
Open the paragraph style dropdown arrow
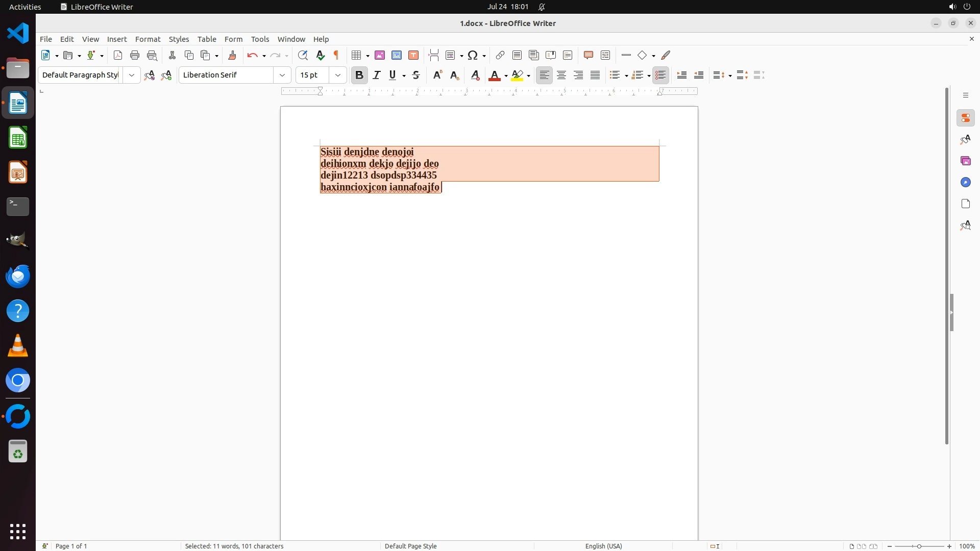click(132, 76)
